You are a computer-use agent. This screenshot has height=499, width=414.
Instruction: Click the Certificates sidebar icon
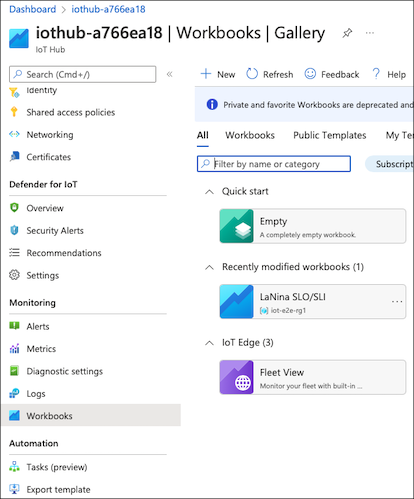click(14, 156)
